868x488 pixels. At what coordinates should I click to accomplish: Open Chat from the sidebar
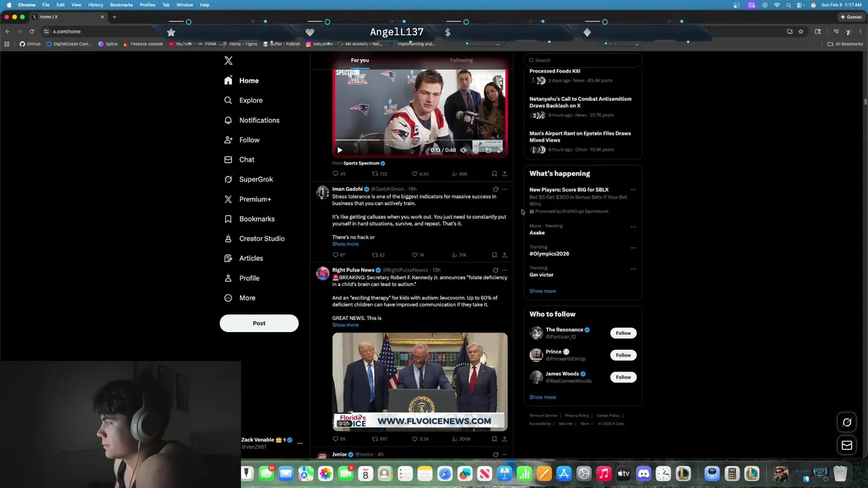[239, 159]
